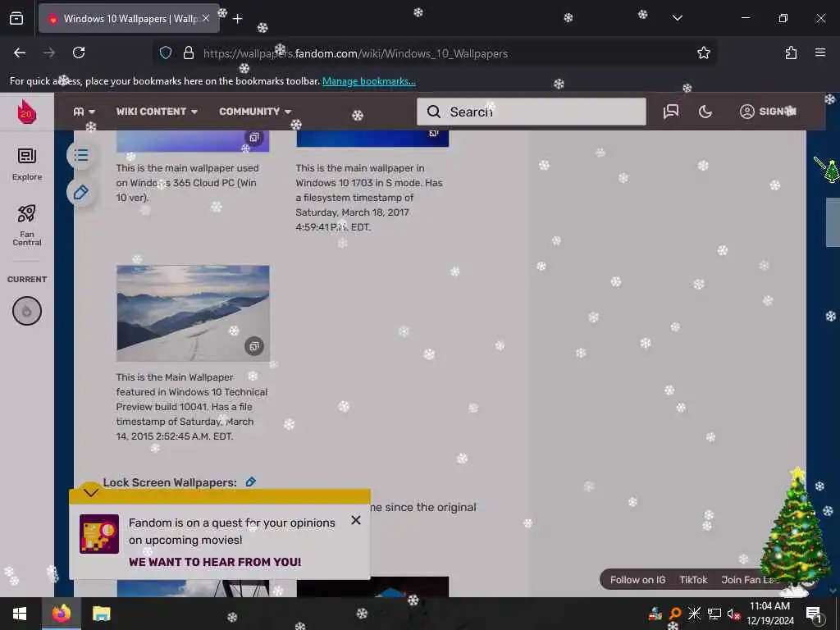Screen dimensions: 840x630
Task: Go back to previous page
Action: (20, 52)
